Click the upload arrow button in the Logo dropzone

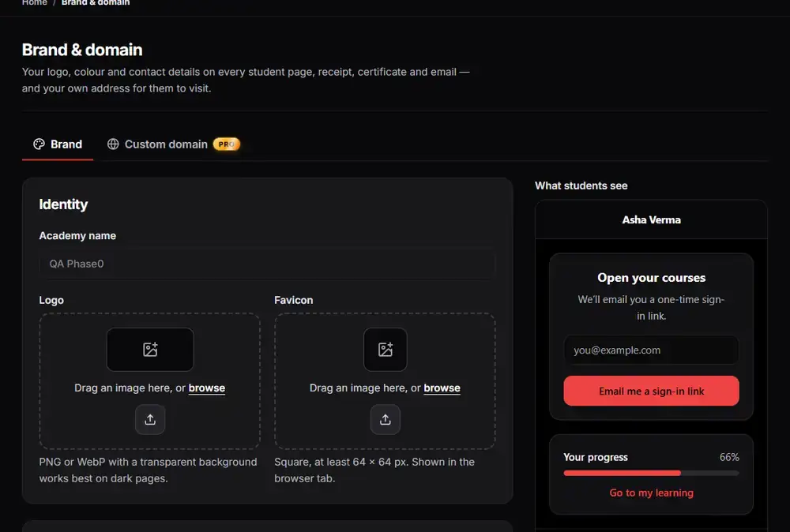click(150, 419)
